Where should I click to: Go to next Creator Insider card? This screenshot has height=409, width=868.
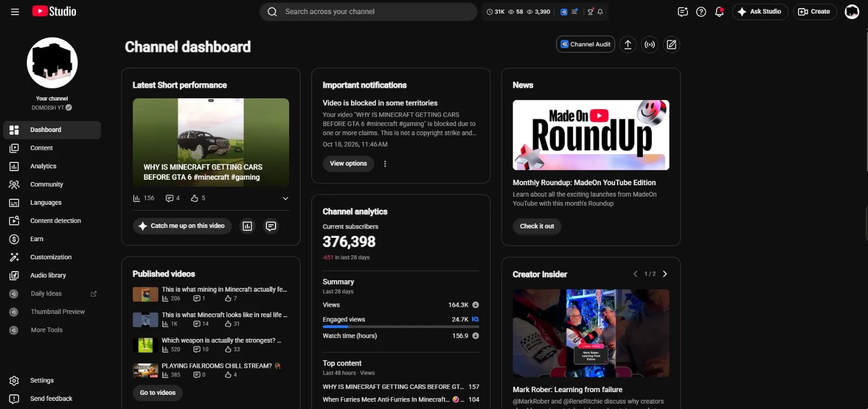click(665, 274)
